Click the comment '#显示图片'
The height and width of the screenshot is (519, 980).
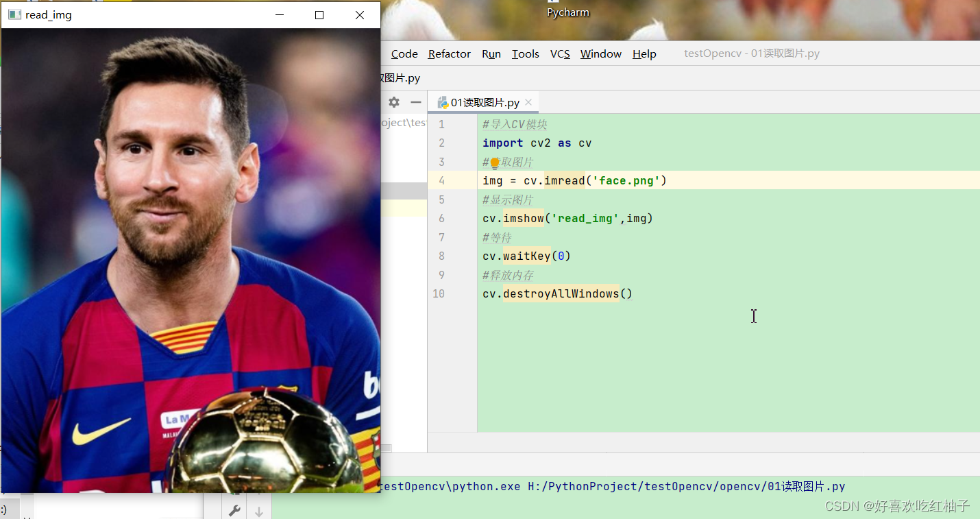click(x=508, y=200)
